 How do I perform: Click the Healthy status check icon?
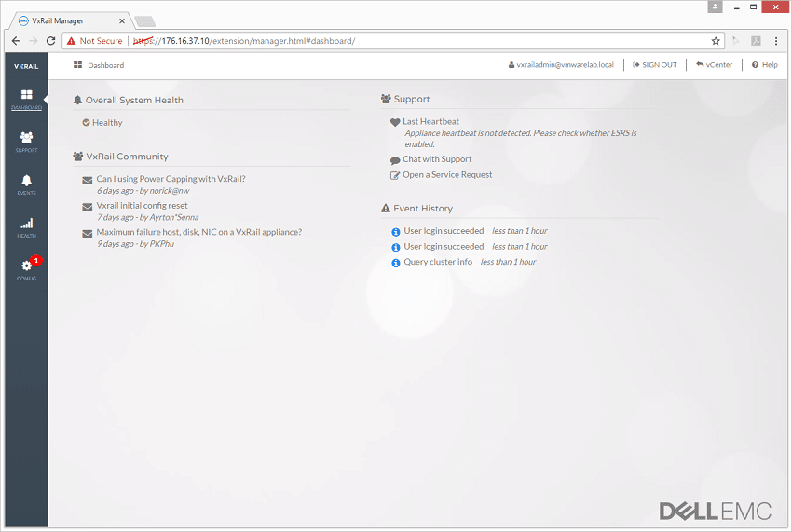tap(86, 122)
